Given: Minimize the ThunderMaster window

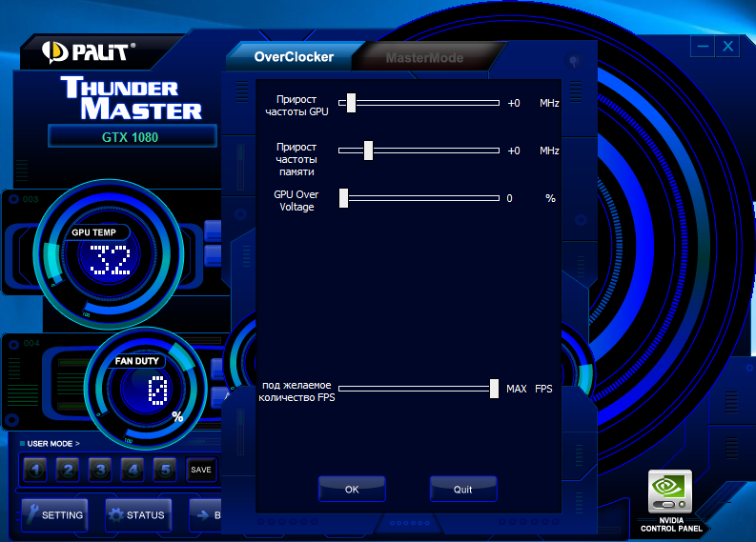Looking at the screenshot, I should (x=703, y=47).
